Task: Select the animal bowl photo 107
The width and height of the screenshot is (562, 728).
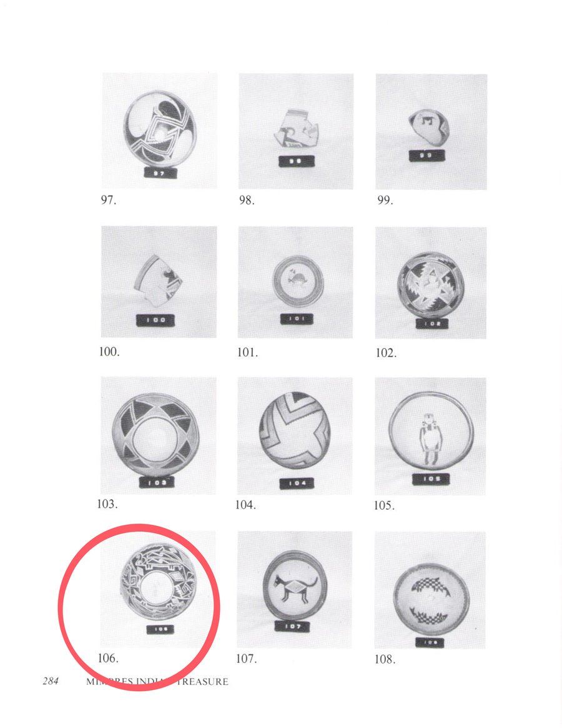Action: [294, 590]
